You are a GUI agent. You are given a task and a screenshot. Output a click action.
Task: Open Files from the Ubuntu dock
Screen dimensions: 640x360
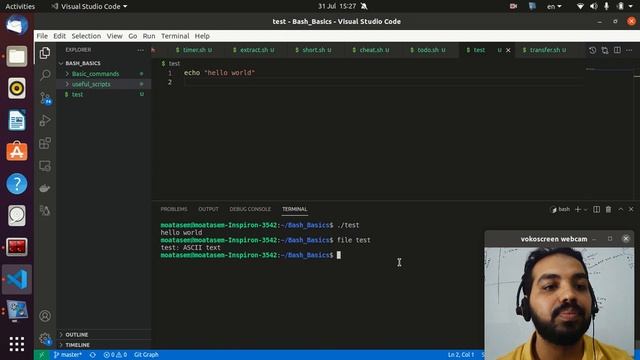(17, 56)
